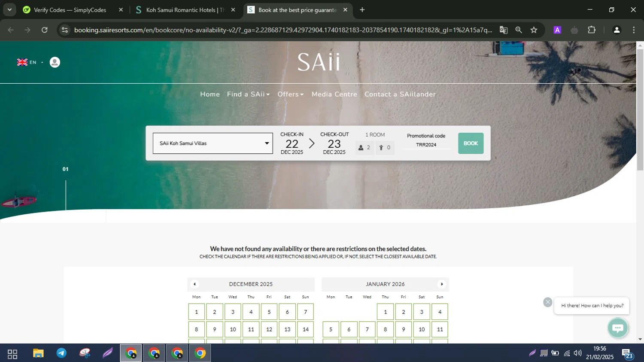Select December 10 in calendar
The width and height of the screenshot is (644, 362).
pos(233,329)
